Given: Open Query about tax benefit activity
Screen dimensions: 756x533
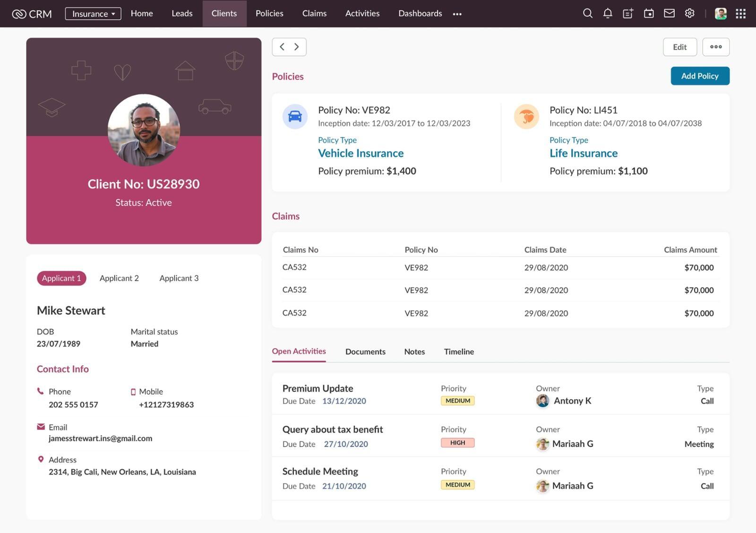Looking at the screenshot, I should (333, 429).
